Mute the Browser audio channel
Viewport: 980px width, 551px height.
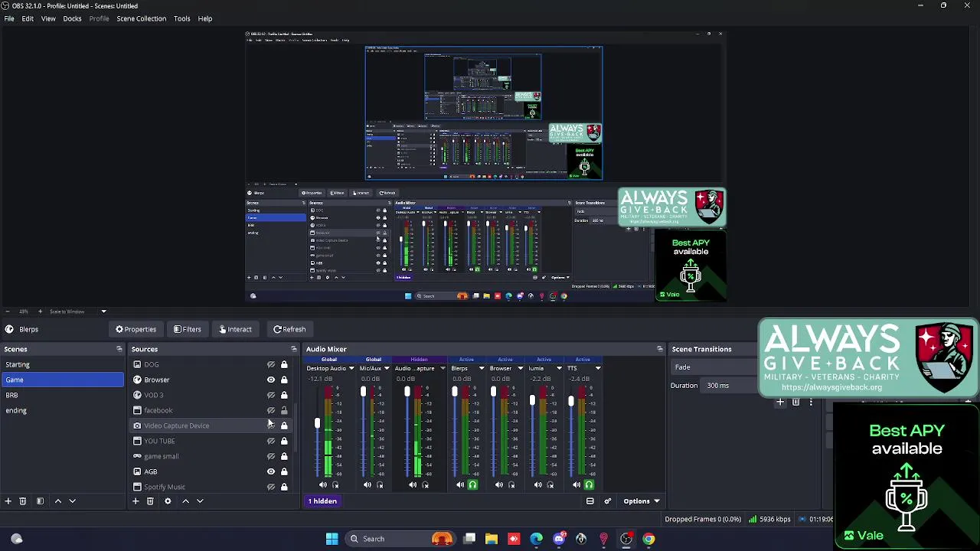coord(498,484)
